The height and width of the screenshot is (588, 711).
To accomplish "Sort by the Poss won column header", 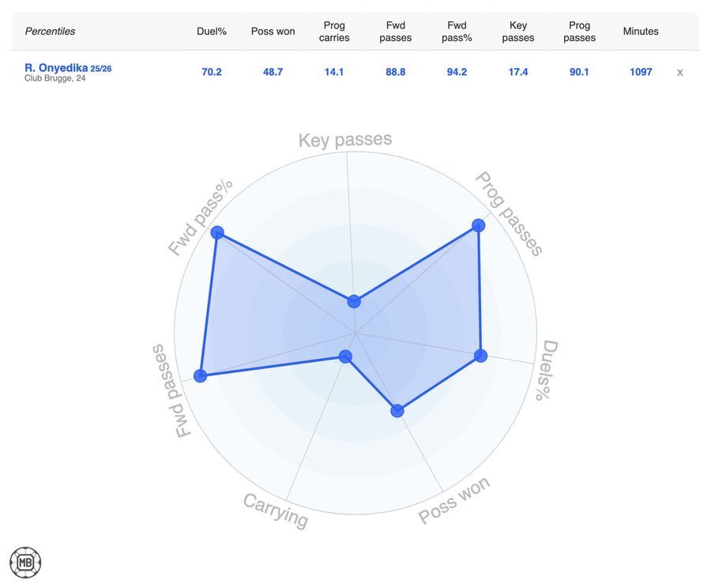I will click(x=273, y=32).
